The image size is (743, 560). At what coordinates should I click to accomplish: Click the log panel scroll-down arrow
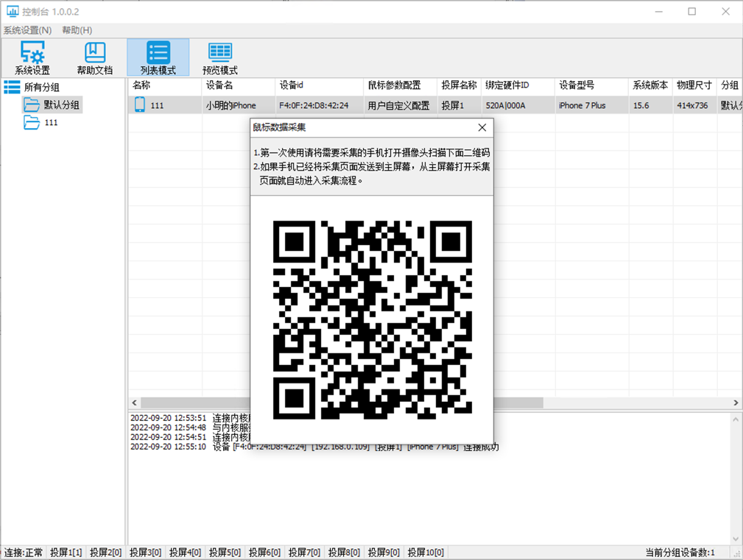tap(736, 539)
